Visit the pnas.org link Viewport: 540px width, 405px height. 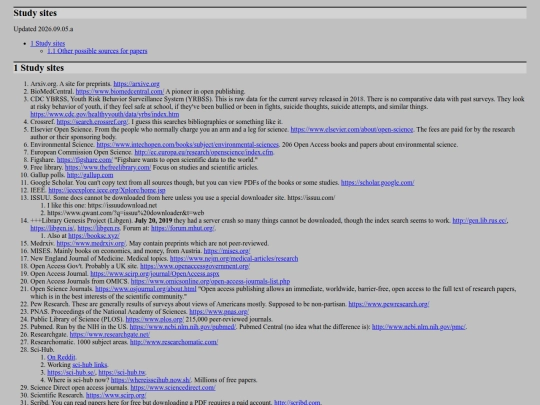point(219,311)
